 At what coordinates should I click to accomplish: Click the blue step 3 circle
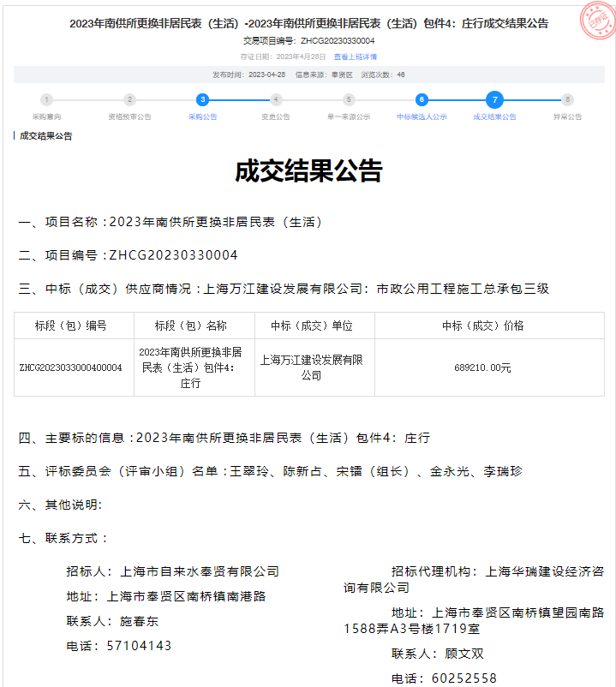[x=202, y=99]
